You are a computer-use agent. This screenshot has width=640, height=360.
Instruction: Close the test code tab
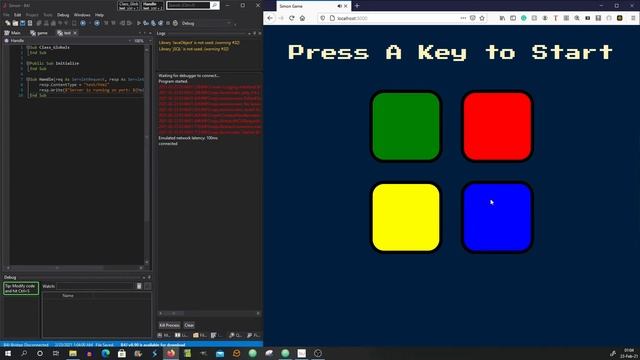point(75,33)
